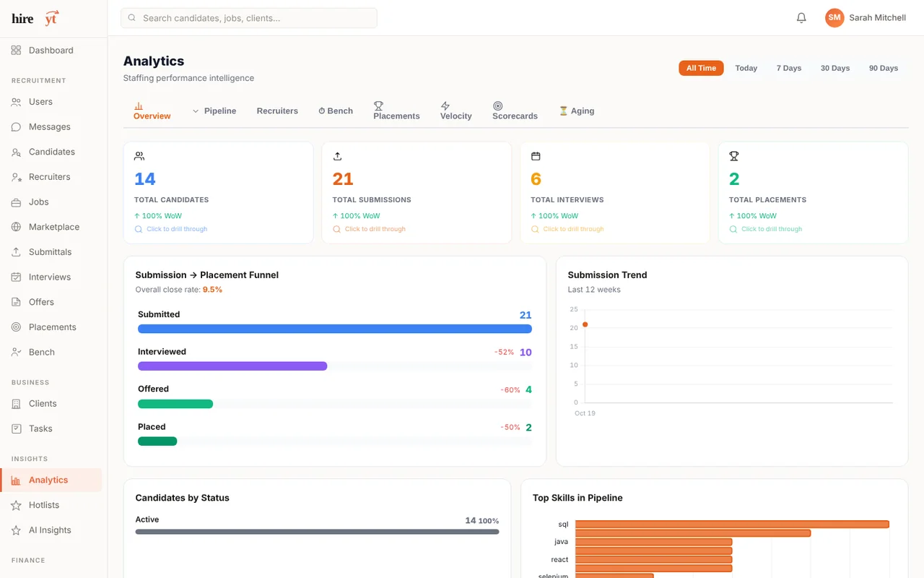Select the Candidates sidebar icon
Image resolution: width=924 pixels, height=578 pixels.
pos(16,152)
